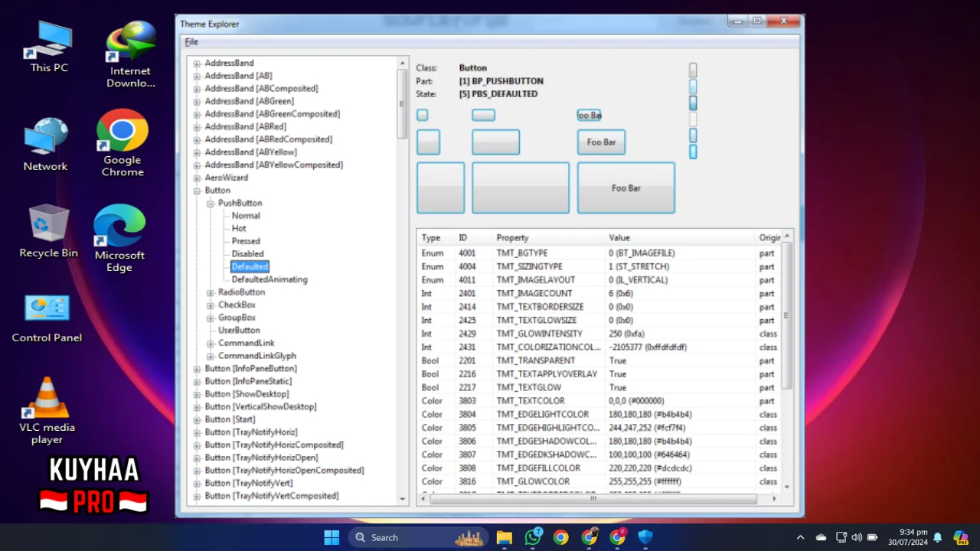Select the Defaulted state item
Screen dimensions: 980x551
tap(250, 266)
